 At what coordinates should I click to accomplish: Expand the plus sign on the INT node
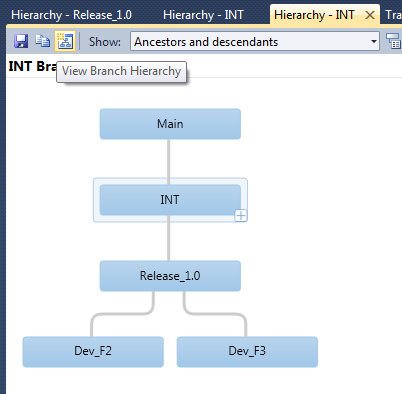point(241,216)
